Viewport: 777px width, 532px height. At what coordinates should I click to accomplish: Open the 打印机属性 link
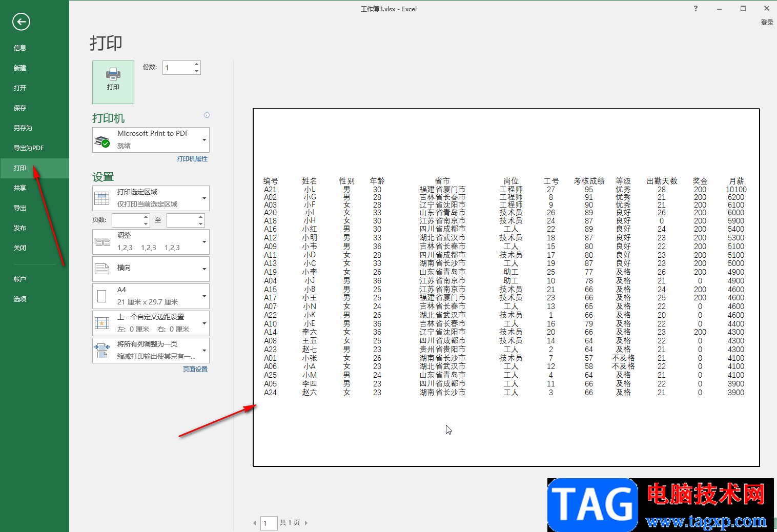(x=192, y=159)
